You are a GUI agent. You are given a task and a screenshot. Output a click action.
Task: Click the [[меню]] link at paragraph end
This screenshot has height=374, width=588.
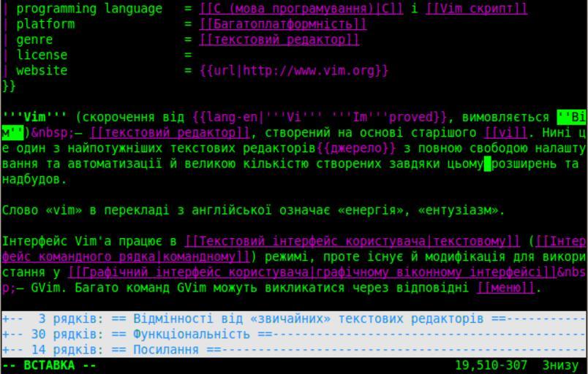click(505, 288)
